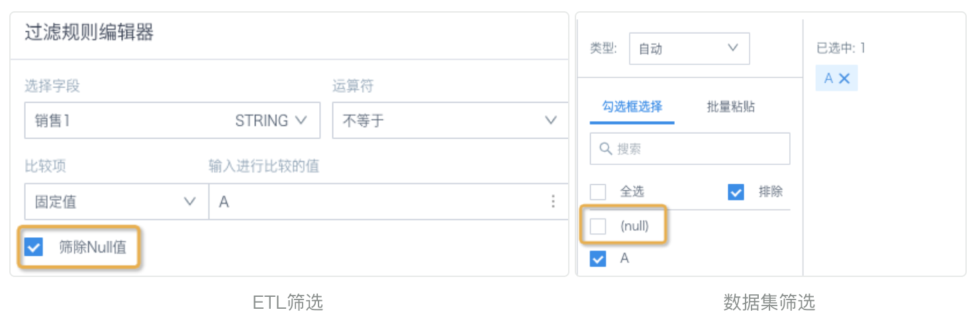Uncheck the 排除 checkbox
The height and width of the screenshot is (326, 980).
(736, 192)
